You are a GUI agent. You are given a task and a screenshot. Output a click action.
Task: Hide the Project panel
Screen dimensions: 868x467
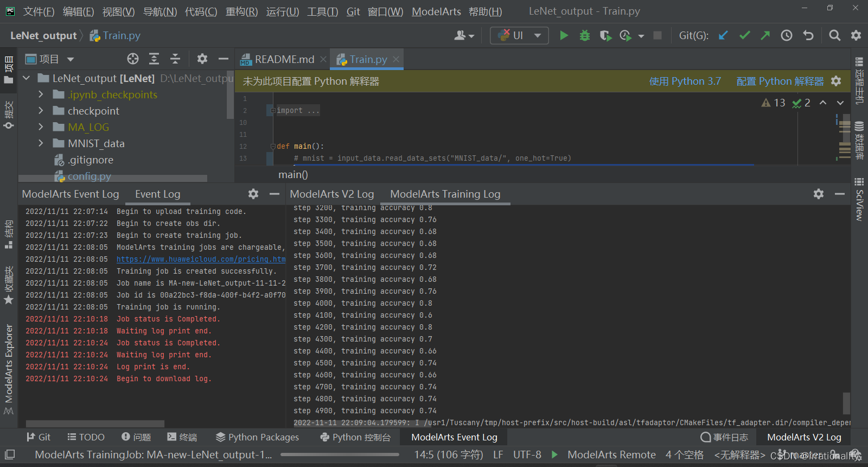click(x=224, y=59)
